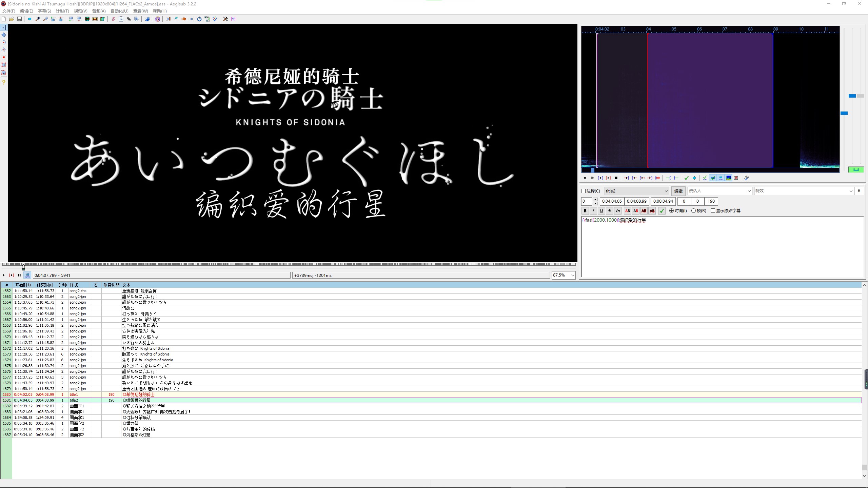868x488 pixels.
Task: Open the 字幕(S) menu
Action: (x=44, y=11)
